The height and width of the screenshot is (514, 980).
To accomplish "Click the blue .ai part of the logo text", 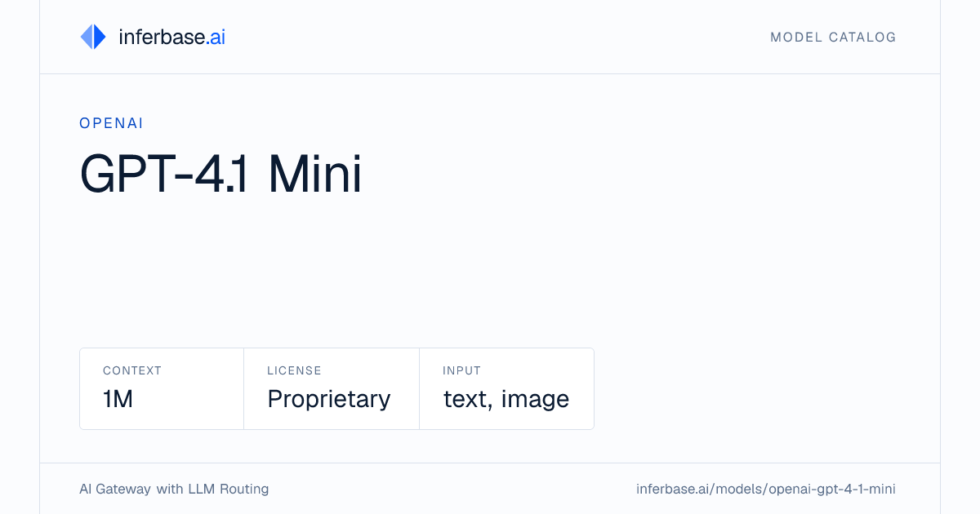I will click(x=216, y=37).
